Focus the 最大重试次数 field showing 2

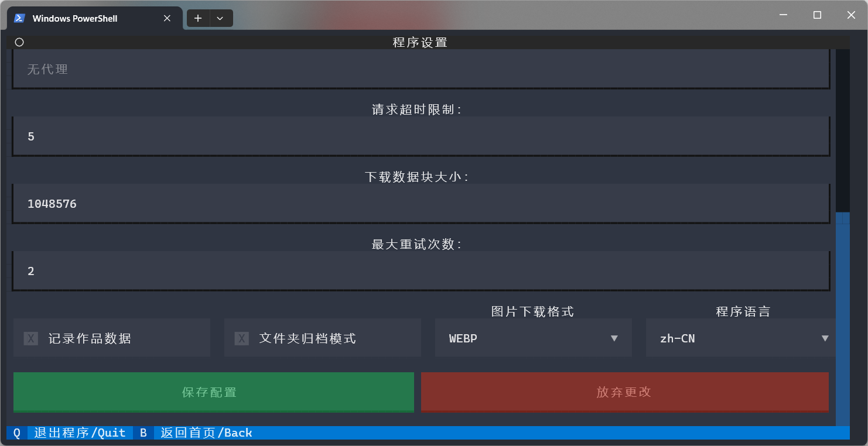tap(421, 271)
